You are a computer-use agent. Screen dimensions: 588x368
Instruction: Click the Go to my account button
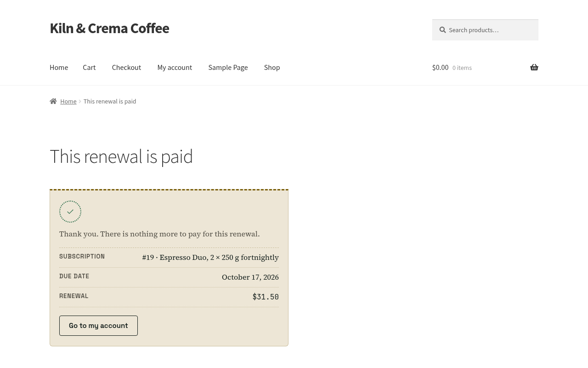(98, 326)
